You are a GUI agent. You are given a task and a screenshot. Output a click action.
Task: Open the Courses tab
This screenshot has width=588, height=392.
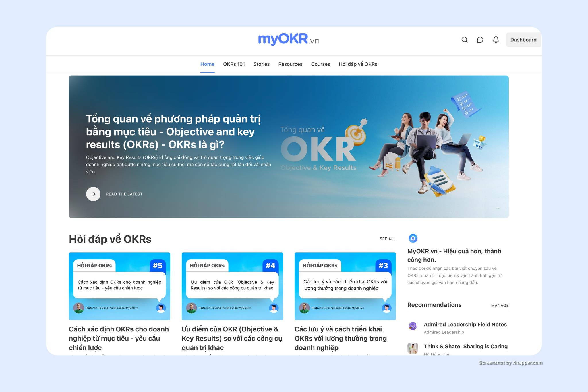coord(320,64)
